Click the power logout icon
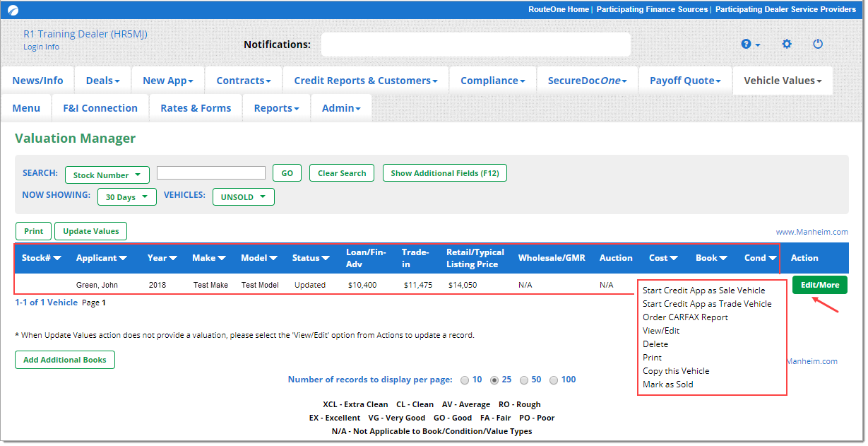Image resolution: width=868 pixels, height=446 pixels. (x=818, y=44)
